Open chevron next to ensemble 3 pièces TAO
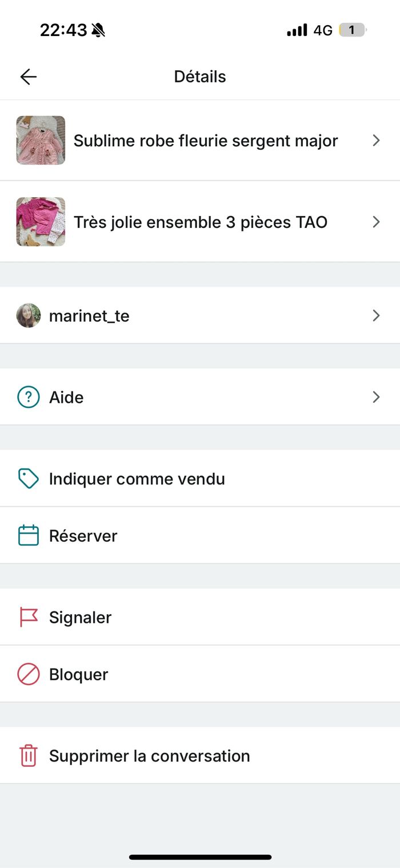Viewport: 400px width, 868px height. tap(376, 222)
